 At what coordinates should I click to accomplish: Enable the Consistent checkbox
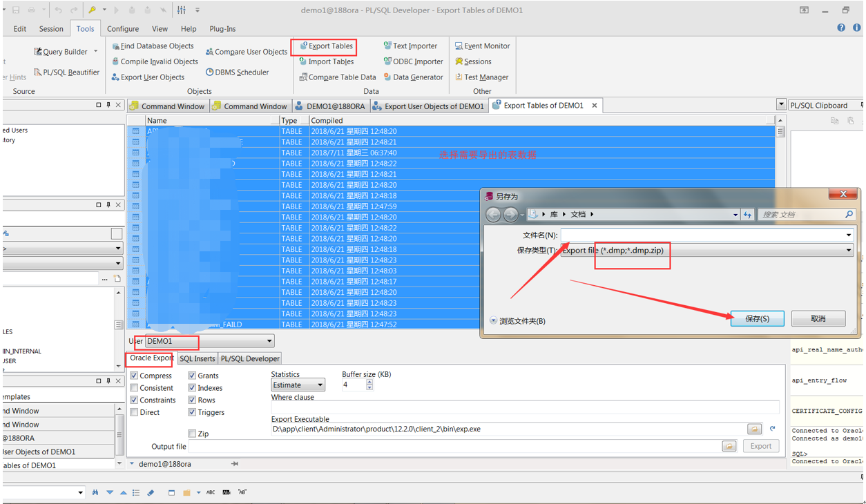[134, 388]
